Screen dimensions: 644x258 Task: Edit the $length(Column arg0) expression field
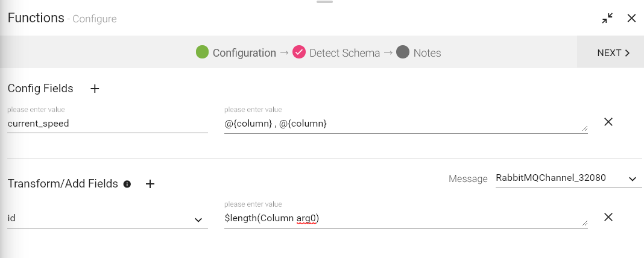click(x=404, y=219)
